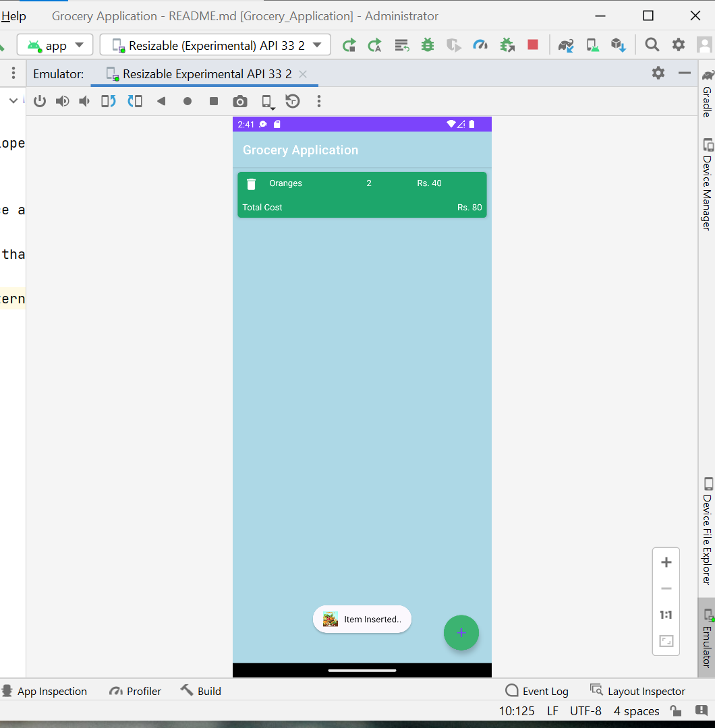Open the emulator three-dot extended controls

[318, 101]
